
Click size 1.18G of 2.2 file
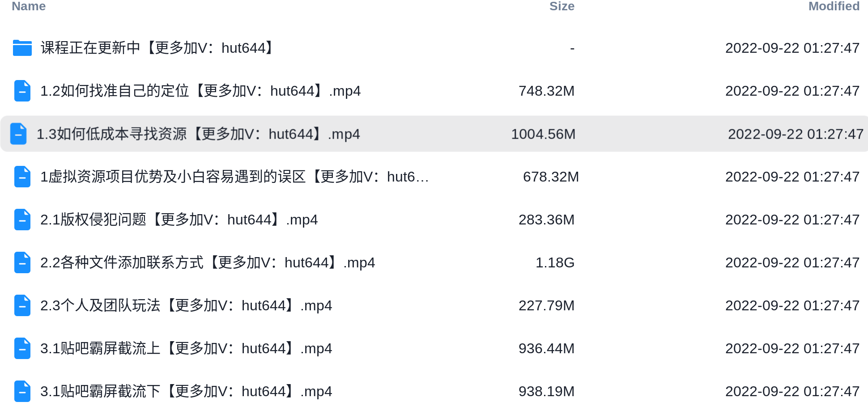point(555,262)
